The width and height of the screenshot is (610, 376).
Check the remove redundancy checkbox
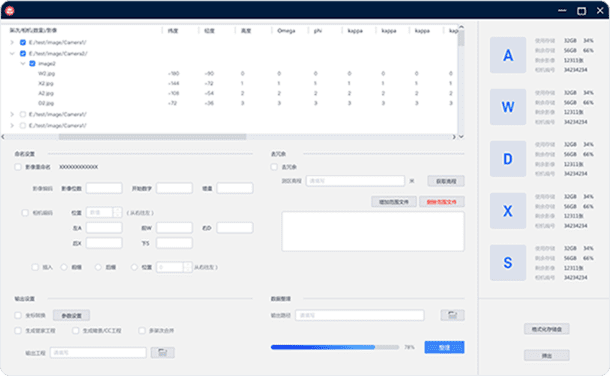(274, 167)
